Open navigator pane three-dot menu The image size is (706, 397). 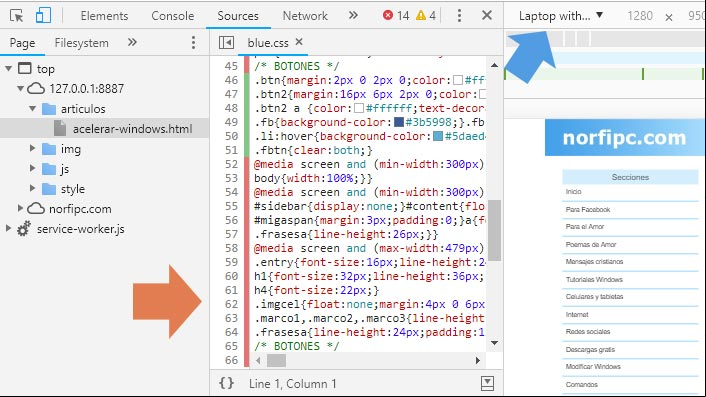click(x=193, y=43)
